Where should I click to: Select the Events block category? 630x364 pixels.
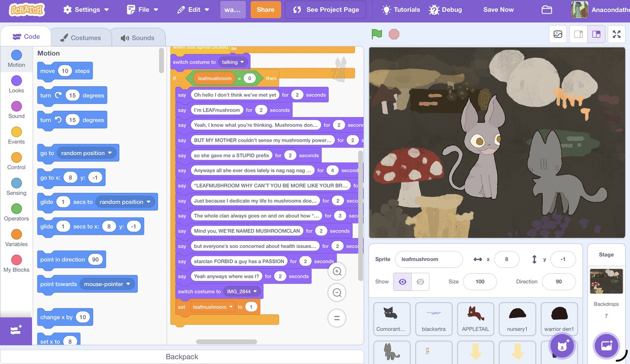pos(16,136)
